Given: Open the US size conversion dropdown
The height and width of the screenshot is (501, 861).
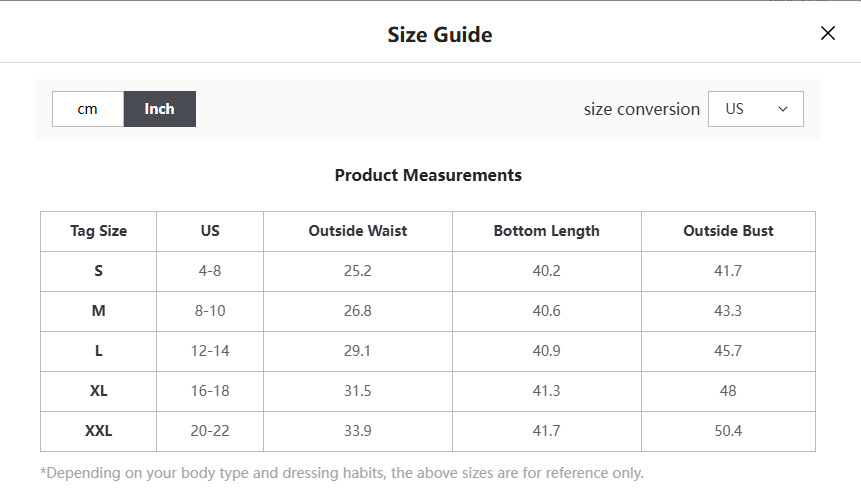Looking at the screenshot, I should [x=756, y=109].
